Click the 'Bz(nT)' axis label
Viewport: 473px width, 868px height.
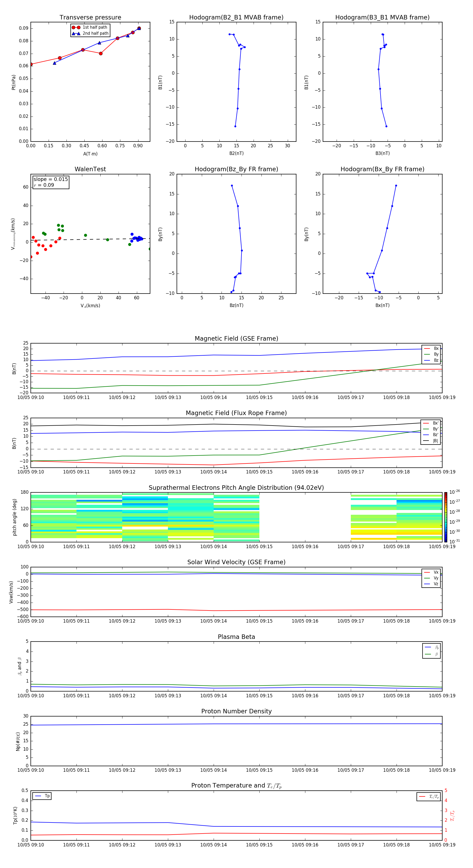(x=236, y=305)
